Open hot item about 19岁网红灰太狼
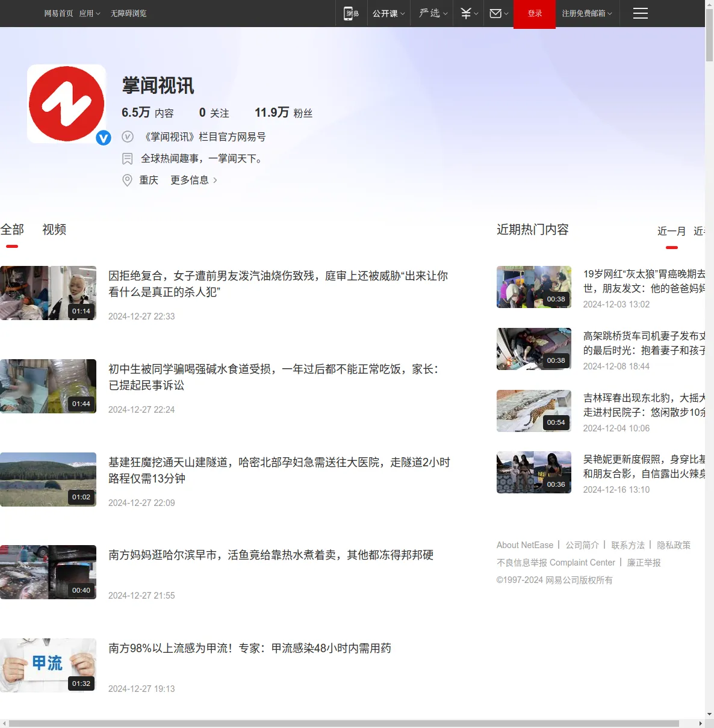This screenshot has width=714, height=728. pos(644,281)
